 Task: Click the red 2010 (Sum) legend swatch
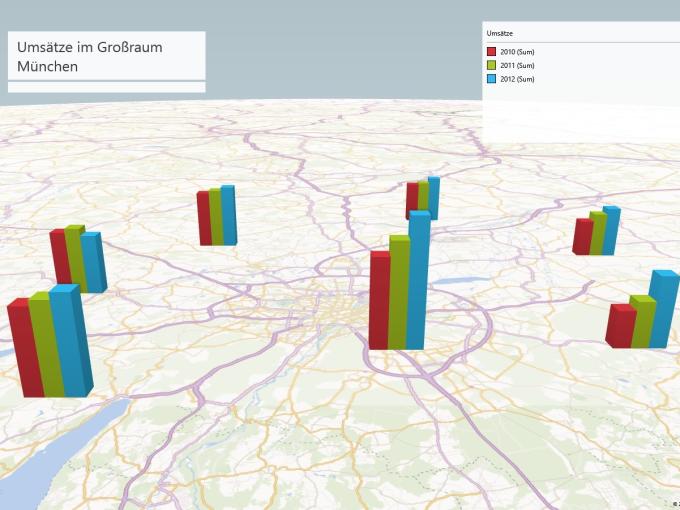pyautogui.click(x=491, y=52)
